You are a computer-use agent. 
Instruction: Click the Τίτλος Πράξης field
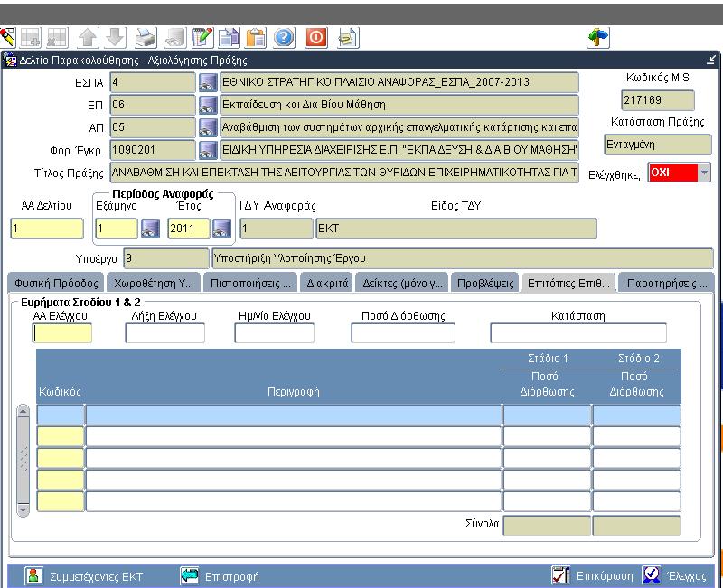click(344, 173)
